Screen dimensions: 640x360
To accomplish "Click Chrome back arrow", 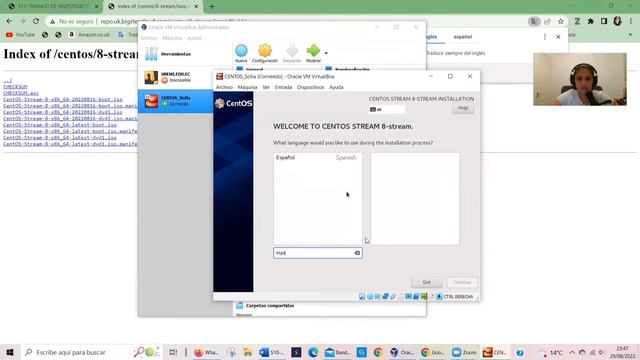I will click(x=9, y=21).
